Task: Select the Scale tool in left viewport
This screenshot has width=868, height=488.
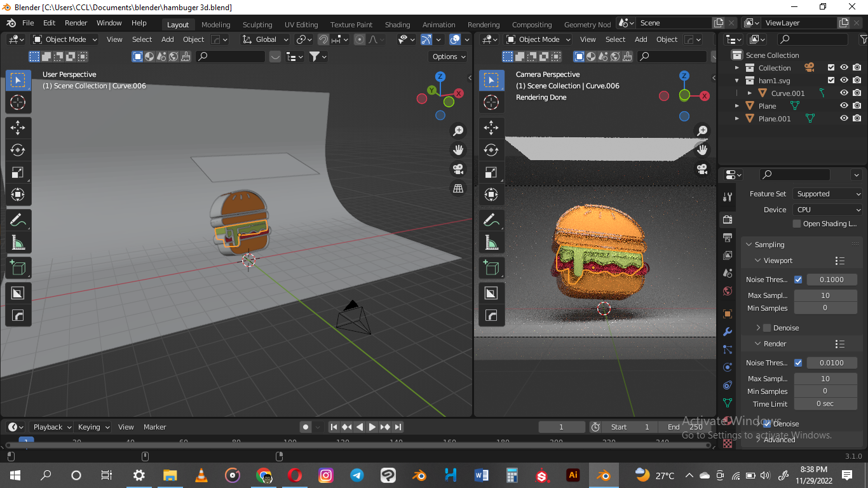Action: tap(18, 172)
